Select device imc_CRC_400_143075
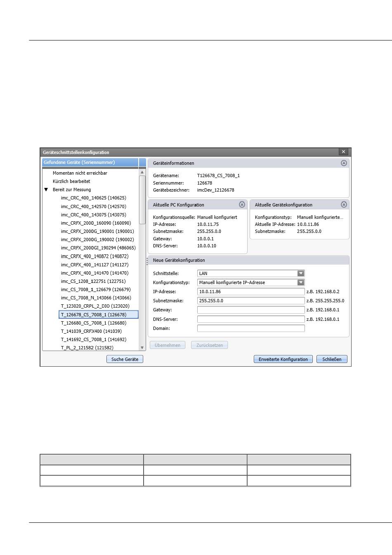Image resolution: width=392 pixels, height=555 pixels. [94, 215]
